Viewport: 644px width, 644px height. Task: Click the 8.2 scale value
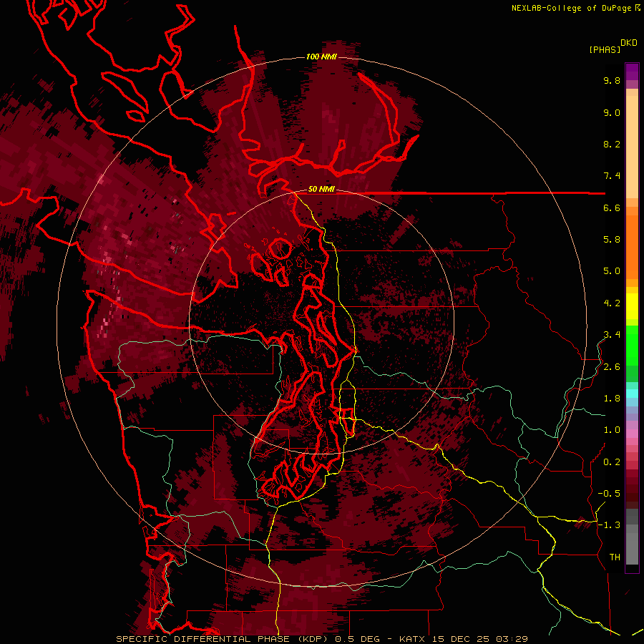point(612,144)
